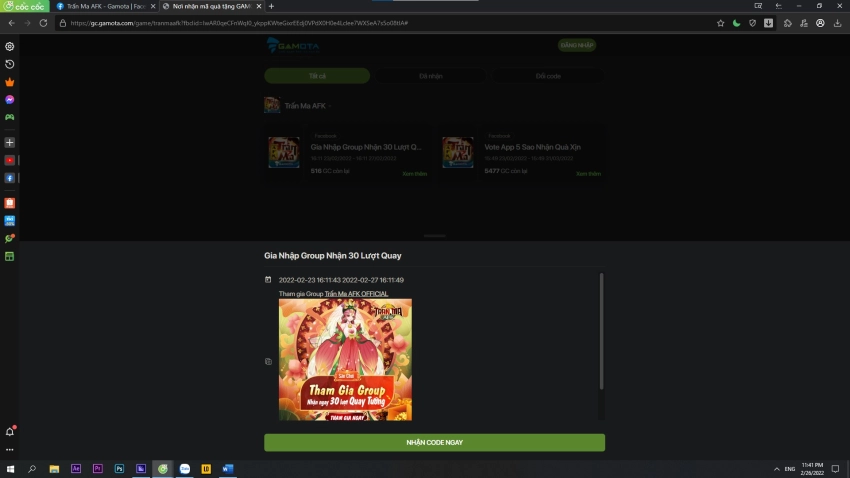Open Microsoft Word from the taskbar
The width and height of the screenshot is (850, 478).
227,468
